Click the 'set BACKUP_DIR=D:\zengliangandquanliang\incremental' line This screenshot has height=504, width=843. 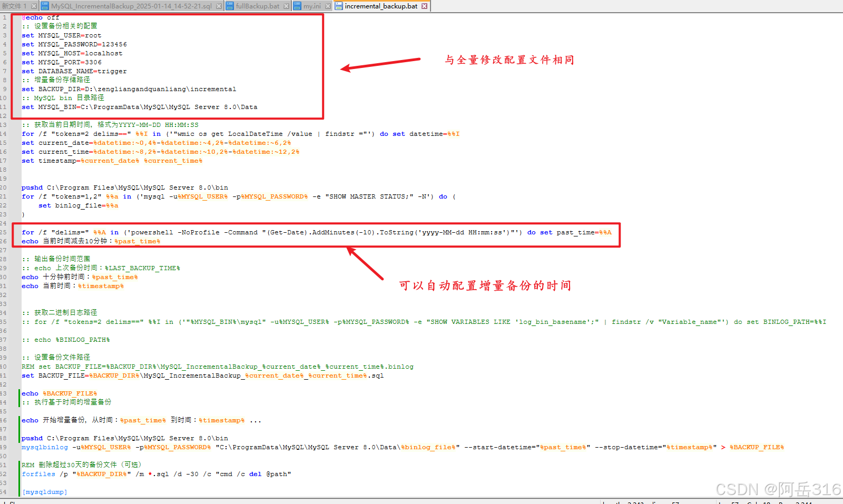129,89
